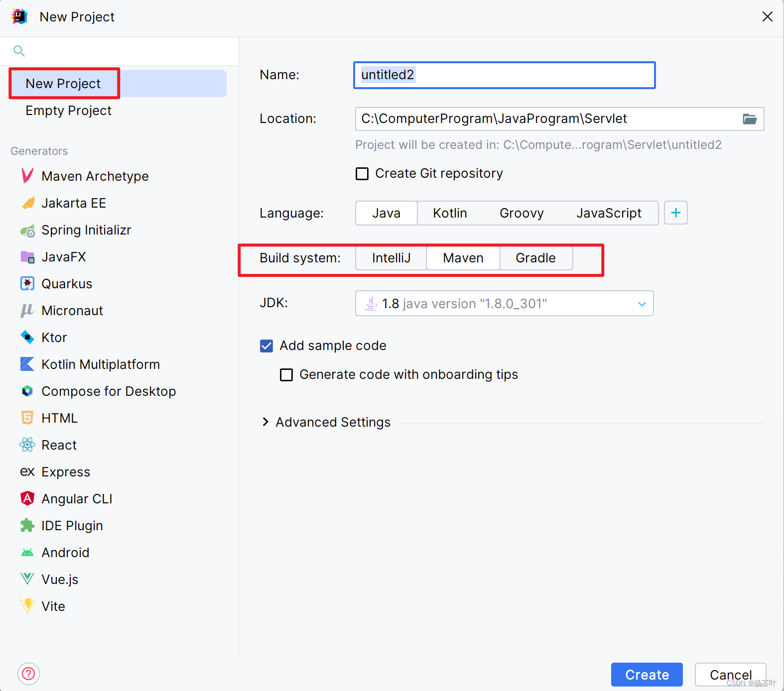Click the JavaFX folder icon
This screenshot has height=691, width=784.
[x=27, y=257]
